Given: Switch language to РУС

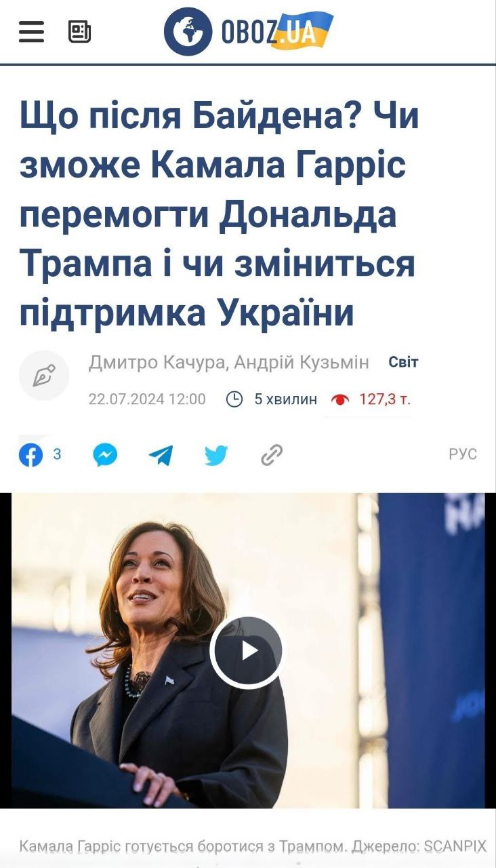Looking at the screenshot, I should (463, 454).
